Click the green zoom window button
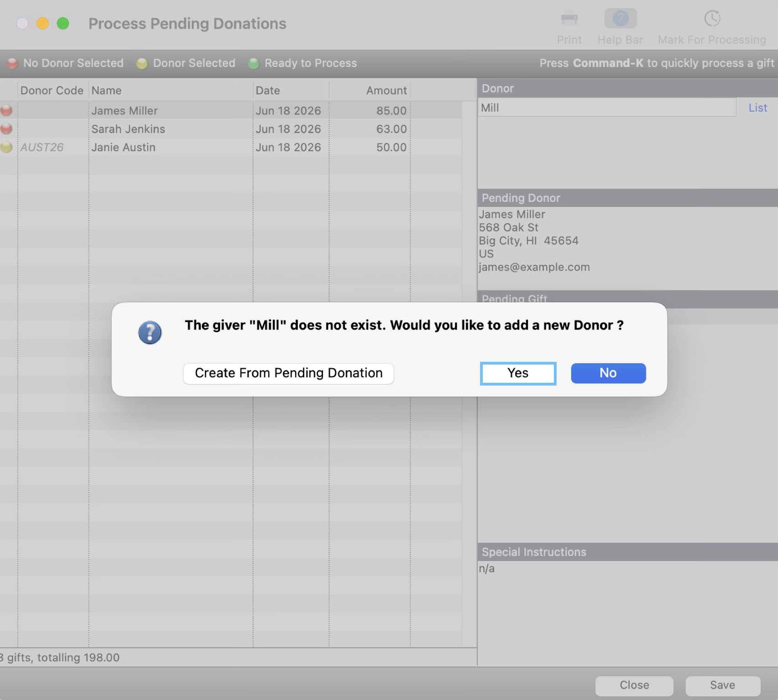Viewport: 778px width, 700px height. pos(63,23)
